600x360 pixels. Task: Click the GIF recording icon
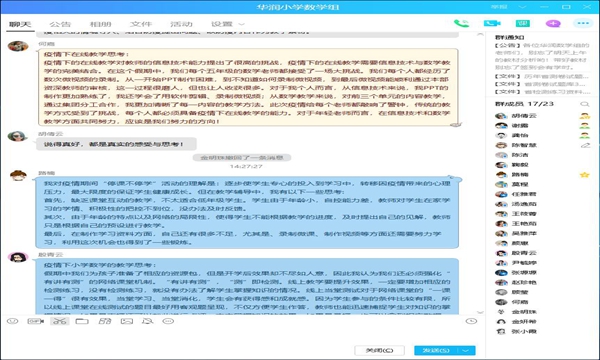36,321
